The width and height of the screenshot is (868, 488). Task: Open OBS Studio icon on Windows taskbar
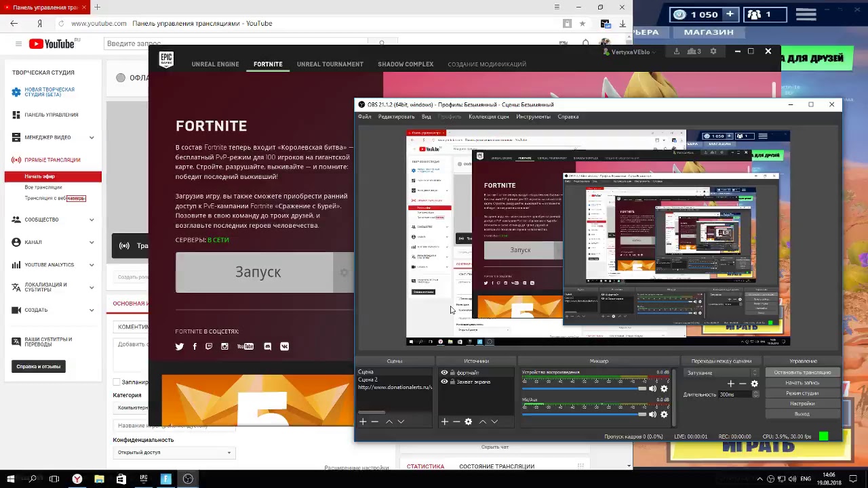tap(188, 479)
